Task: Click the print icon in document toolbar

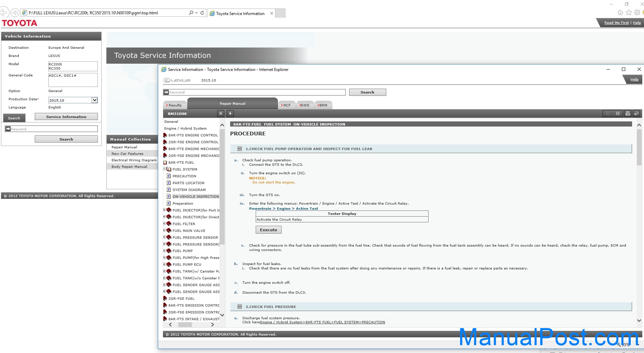Action: point(628,114)
